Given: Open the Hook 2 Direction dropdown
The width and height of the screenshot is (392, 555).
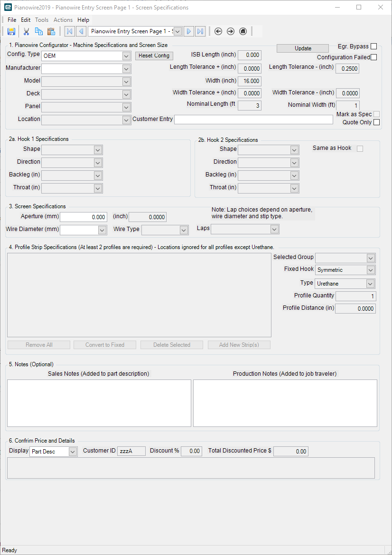Looking at the screenshot, I should point(295,163).
